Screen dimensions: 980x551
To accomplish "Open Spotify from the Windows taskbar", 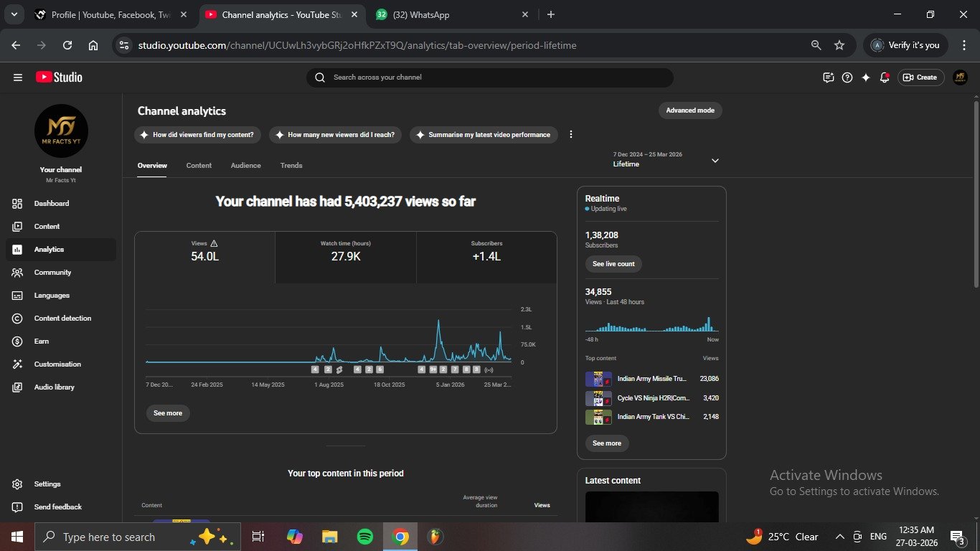I will tap(364, 537).
